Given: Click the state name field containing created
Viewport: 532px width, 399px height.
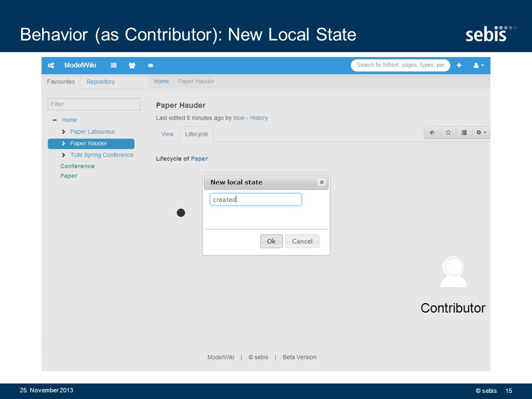Looking at the screenshot, I should click(x=255, y=199).
